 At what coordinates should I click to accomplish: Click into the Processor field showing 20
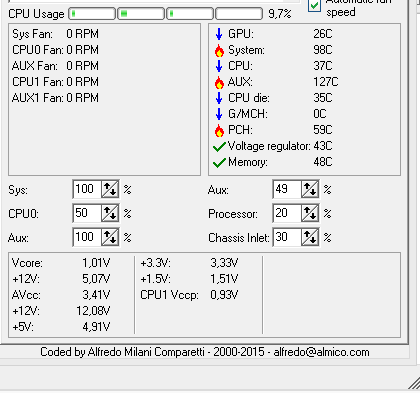287,213
